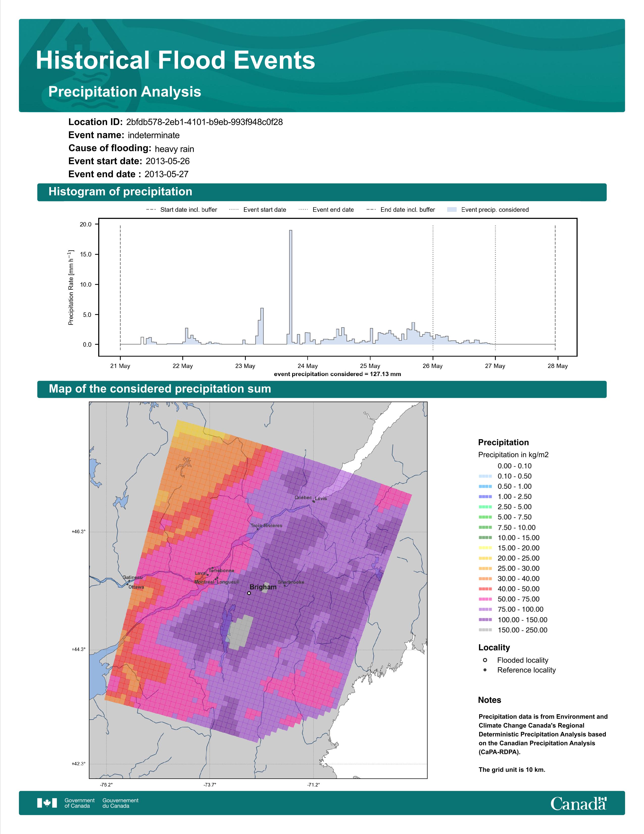644x834 pixels.
Task: Click the Notes heading
Action: tap(489, 700)
